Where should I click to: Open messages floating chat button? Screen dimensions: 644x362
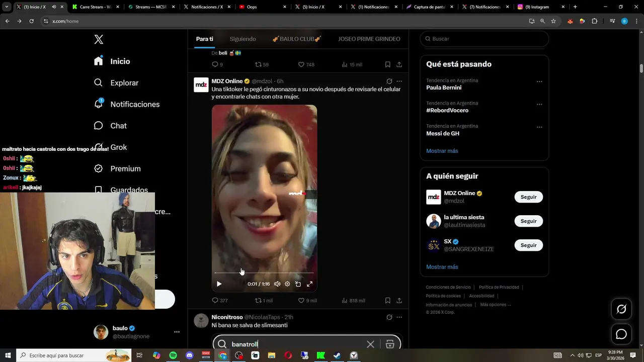point(621,334)
